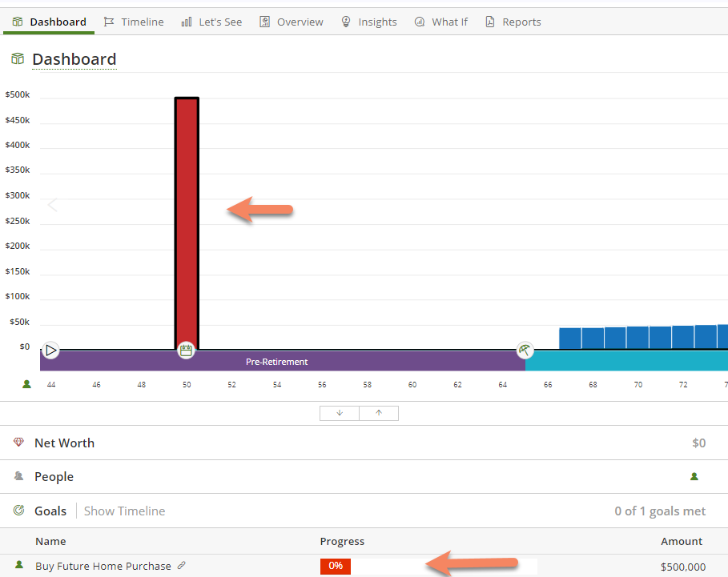Click the Dashboard heading cube icon

point(18,59)
